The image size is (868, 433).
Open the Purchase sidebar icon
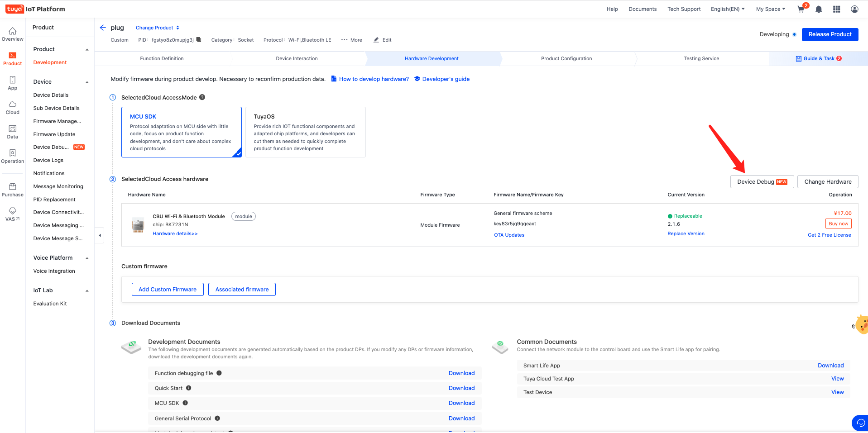(13, 190)
